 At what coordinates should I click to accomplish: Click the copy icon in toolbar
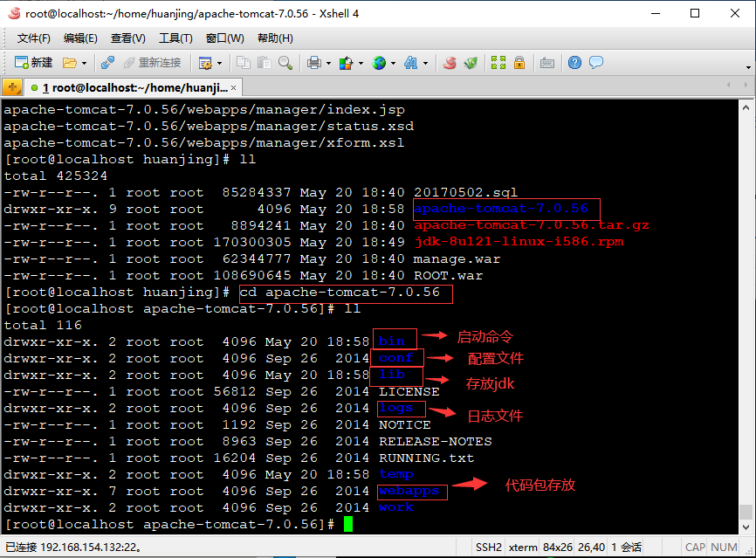click(244, 63)
